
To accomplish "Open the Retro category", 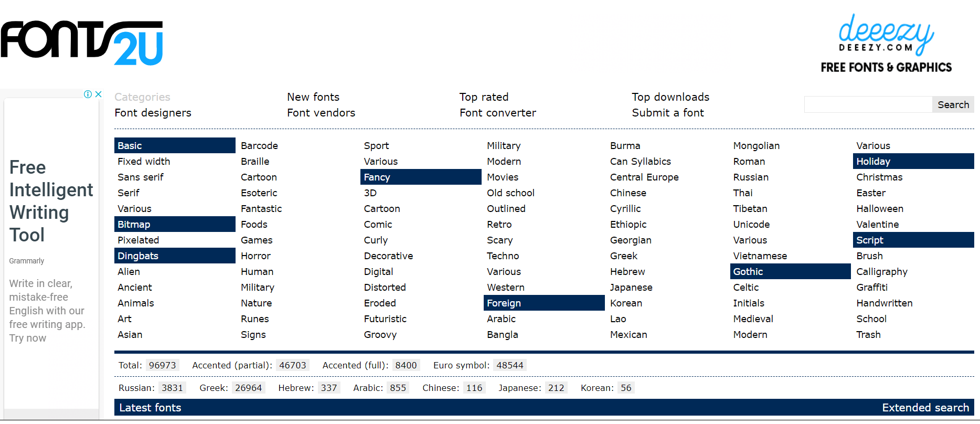I will (x=499, y=224).
